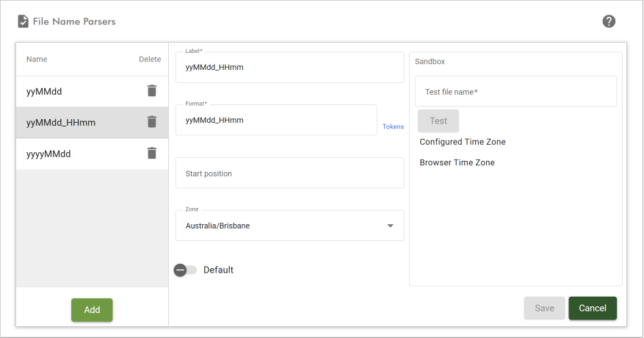Image resolution: width=644 pixels, height=338 pixels.
Task: Click into the Label input field
Action: [x=289, y=67]
